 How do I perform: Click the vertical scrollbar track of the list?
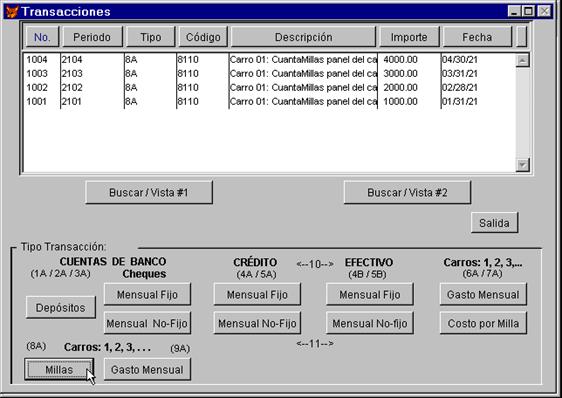(523, 113)
